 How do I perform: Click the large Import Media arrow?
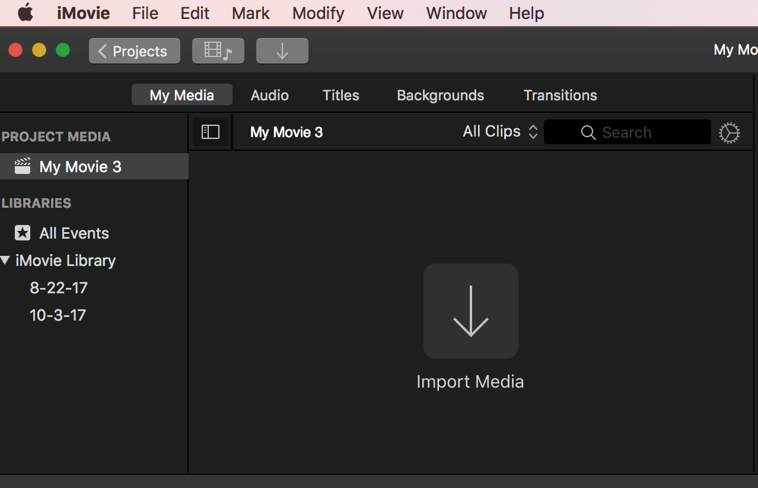tap(470, 311)
